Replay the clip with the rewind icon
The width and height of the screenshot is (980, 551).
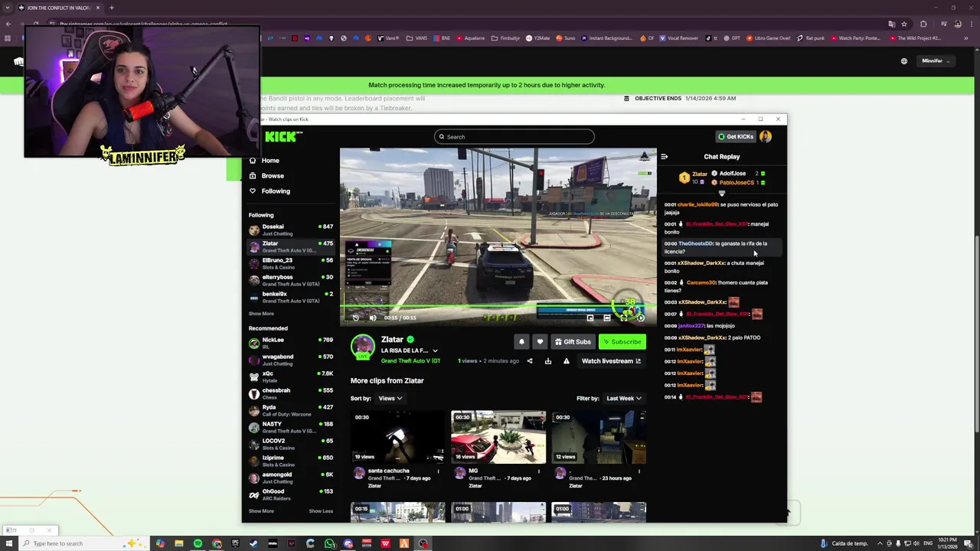pyautogui.click(x=356, y=318)
